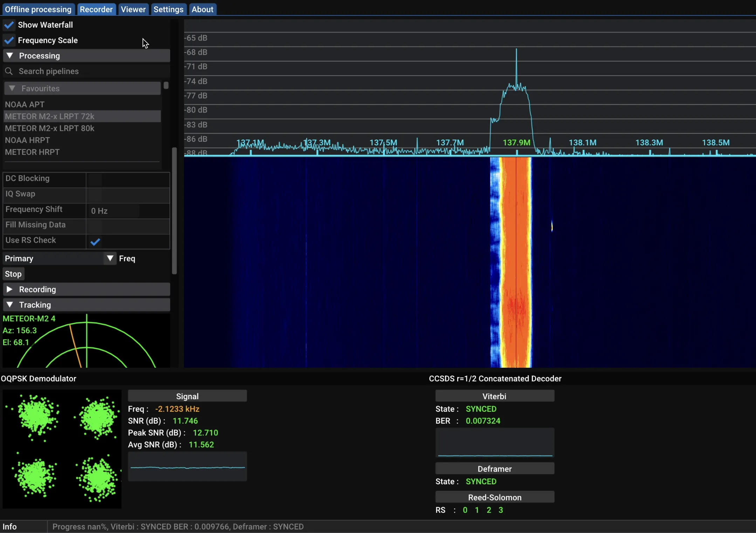This screenshot has width=756, height=533.
Task: Collapse the Processing section triangle
Action: [x=10, y=56]
